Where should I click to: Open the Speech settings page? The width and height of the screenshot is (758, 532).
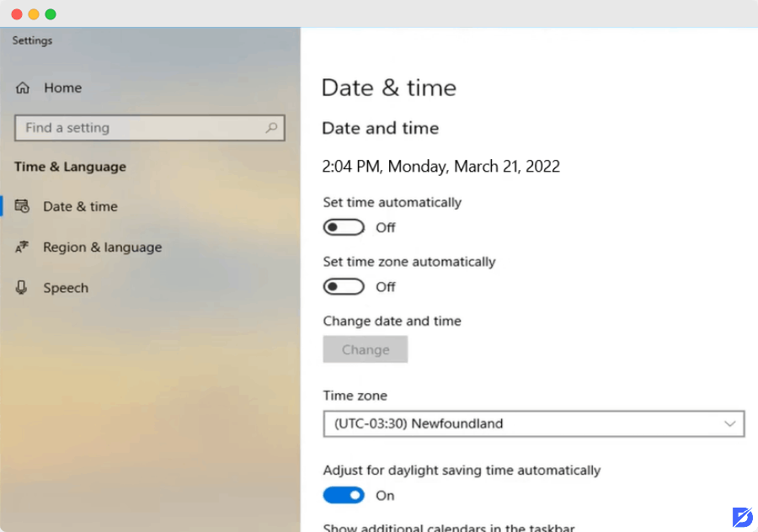[65, 287]
